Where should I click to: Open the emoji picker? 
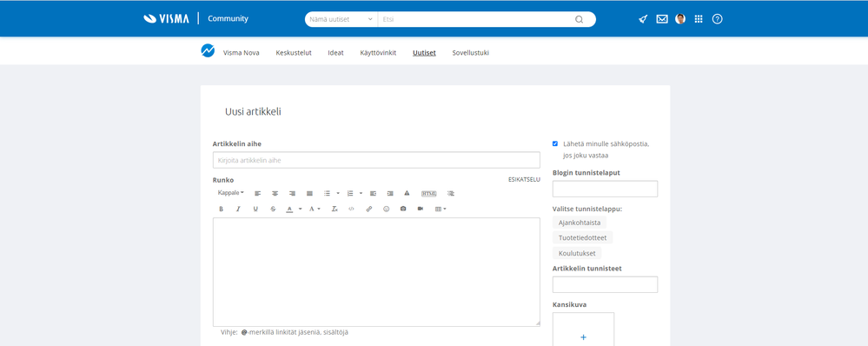[387, 209]
